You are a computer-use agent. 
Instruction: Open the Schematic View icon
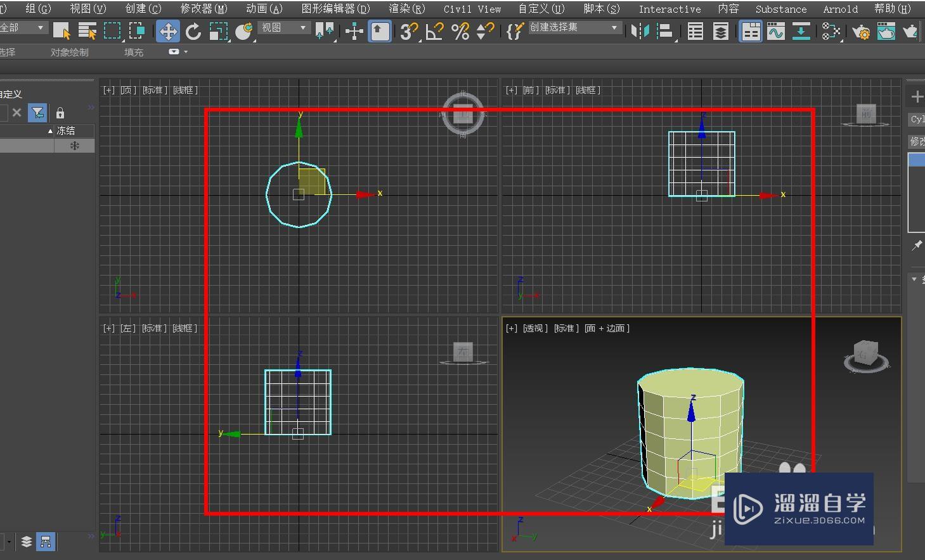click(831, 31)
